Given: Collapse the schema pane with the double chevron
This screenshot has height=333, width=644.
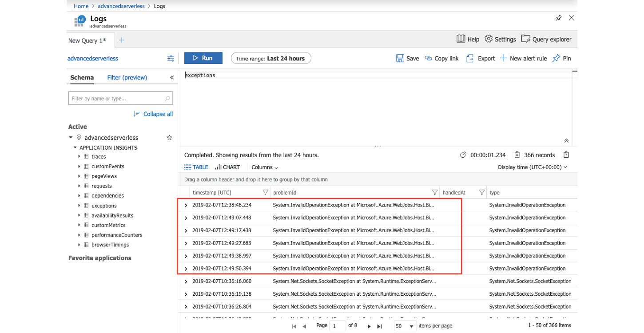Looking at the screenshot, I should (172, 78).
